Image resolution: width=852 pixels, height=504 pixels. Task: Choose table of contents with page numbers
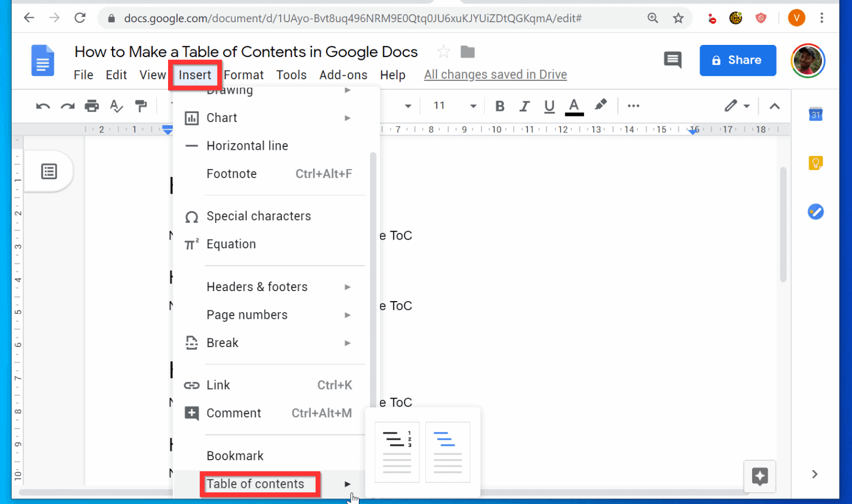tap(397, 452)
